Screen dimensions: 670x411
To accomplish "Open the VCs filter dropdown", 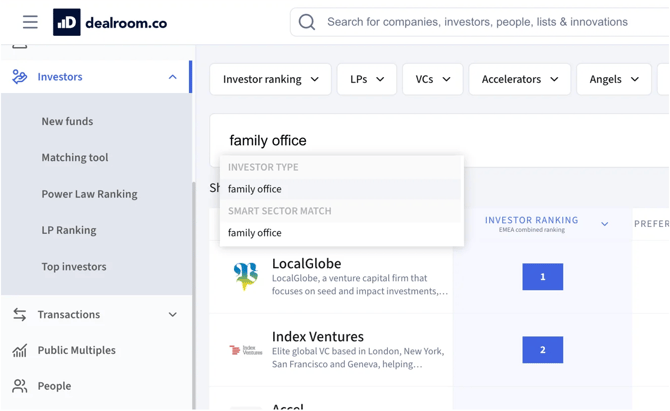I will coord(432,80).
